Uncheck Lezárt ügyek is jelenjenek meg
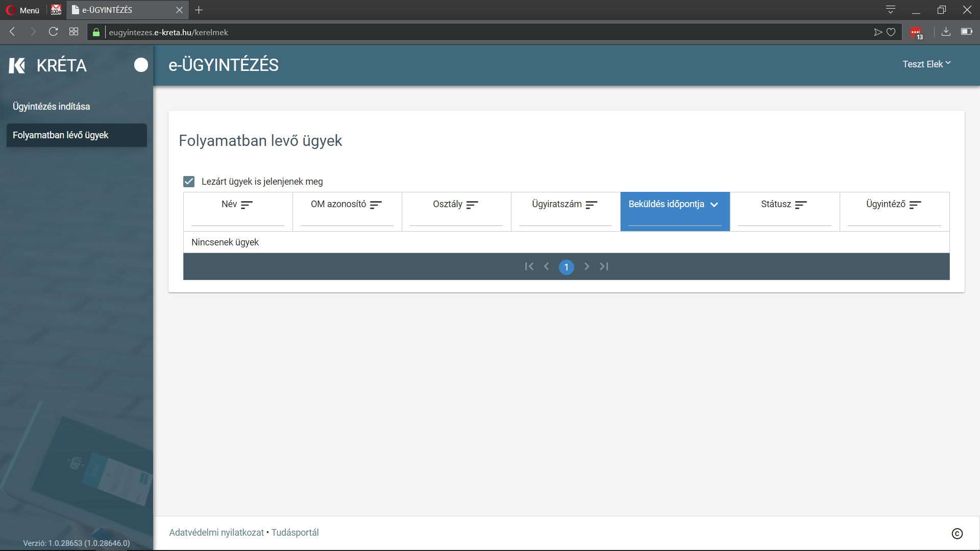The width and height of the screenshot is (980, 551). [189, 182]
